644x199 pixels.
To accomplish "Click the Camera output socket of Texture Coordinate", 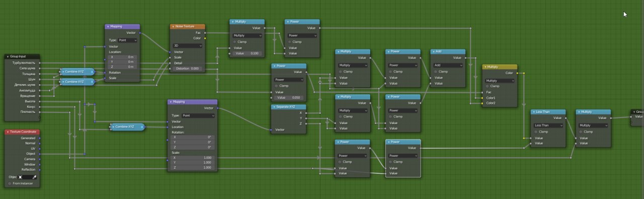I will (40, 159).
